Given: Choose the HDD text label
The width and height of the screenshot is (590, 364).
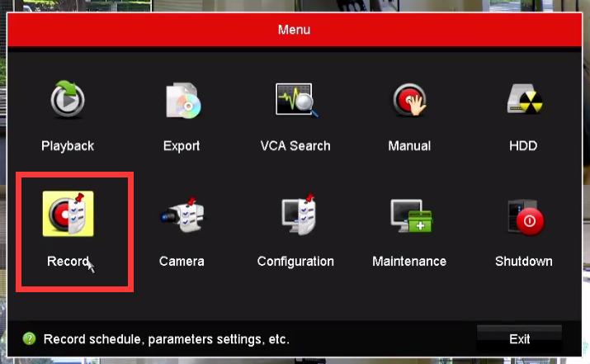Looking at the screenshot, I should click(523, 146).
